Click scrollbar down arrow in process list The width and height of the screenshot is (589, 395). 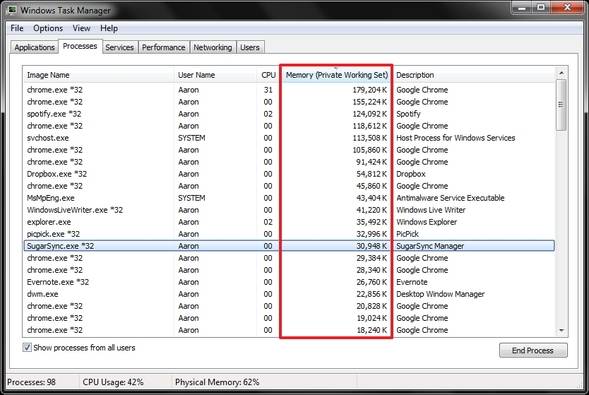(561, 330)
